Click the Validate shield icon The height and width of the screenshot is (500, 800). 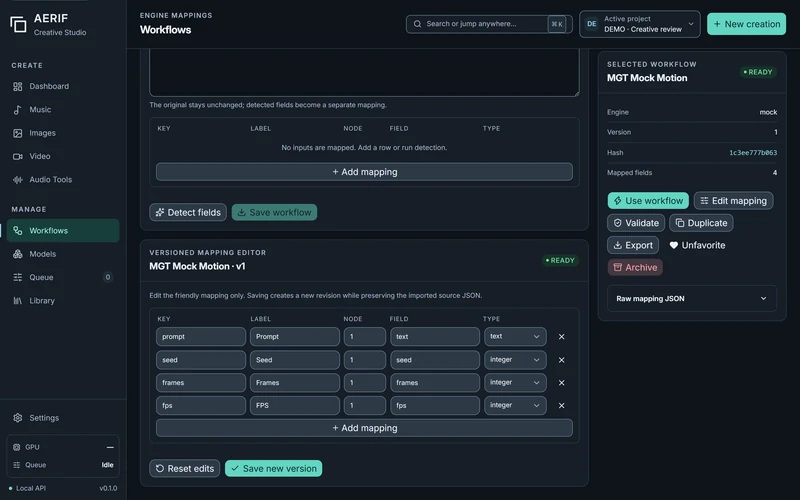point(617,223)
